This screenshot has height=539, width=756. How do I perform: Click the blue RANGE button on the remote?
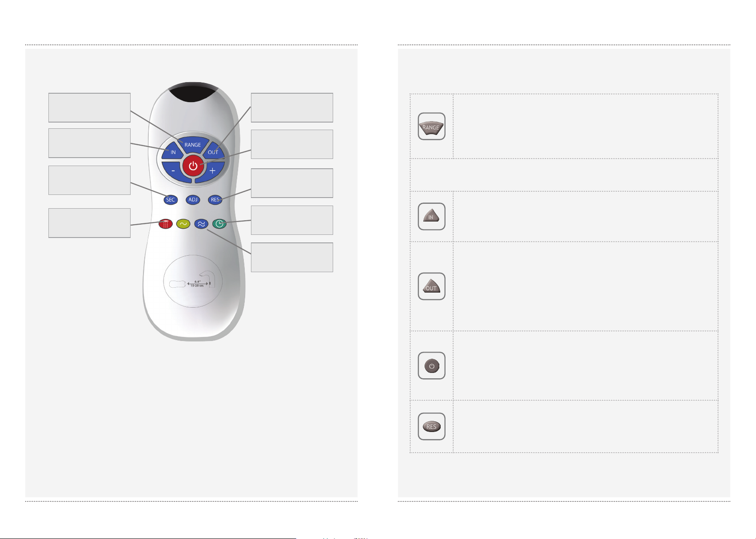click(x=193, y=143)
